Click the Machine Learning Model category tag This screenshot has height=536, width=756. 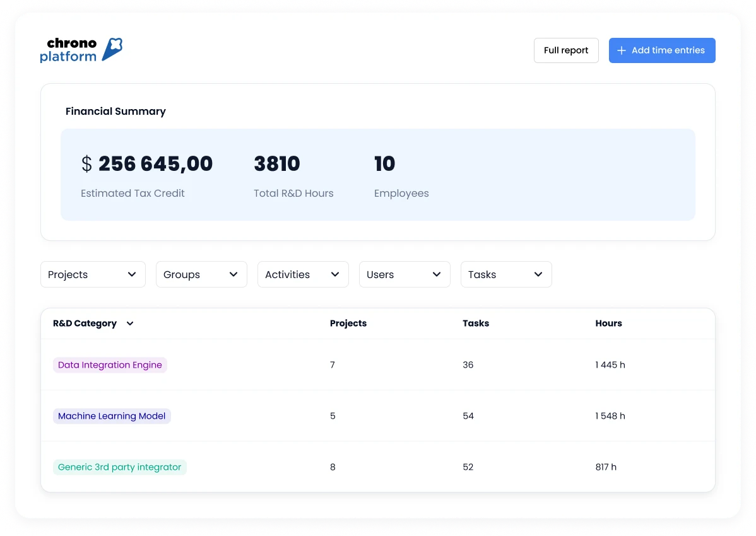point(112,416)
